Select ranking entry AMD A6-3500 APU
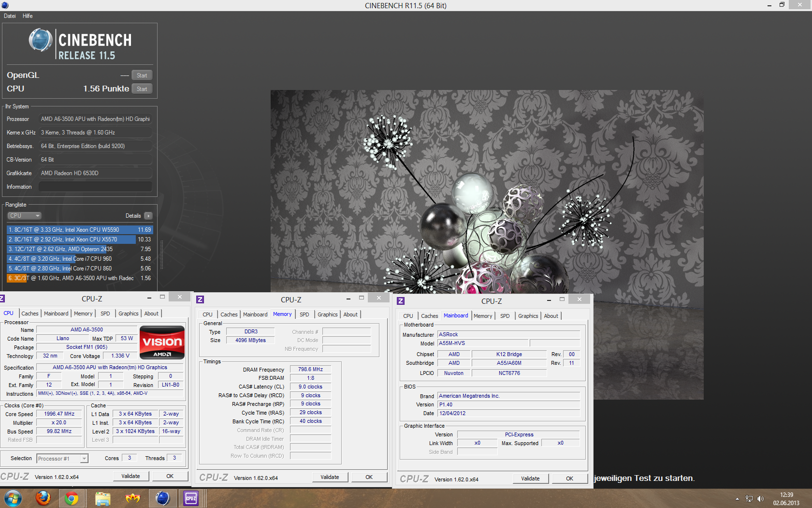 pyautogui.click(x=80, y=278)
